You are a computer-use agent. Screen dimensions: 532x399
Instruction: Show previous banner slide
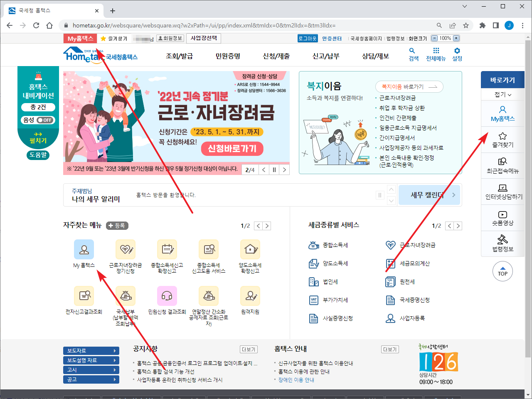pyautogui.click(x=264, y=170)
